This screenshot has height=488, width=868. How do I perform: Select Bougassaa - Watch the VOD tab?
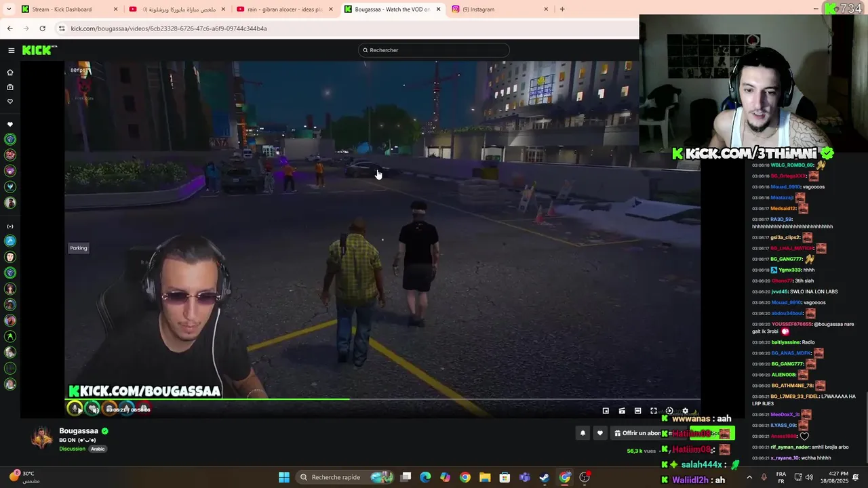coord(393,9)
